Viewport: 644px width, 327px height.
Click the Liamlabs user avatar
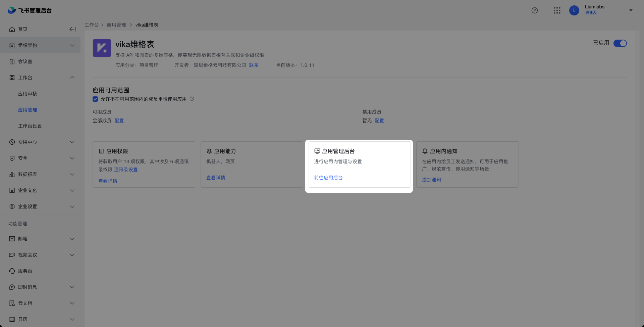[574, 10]
